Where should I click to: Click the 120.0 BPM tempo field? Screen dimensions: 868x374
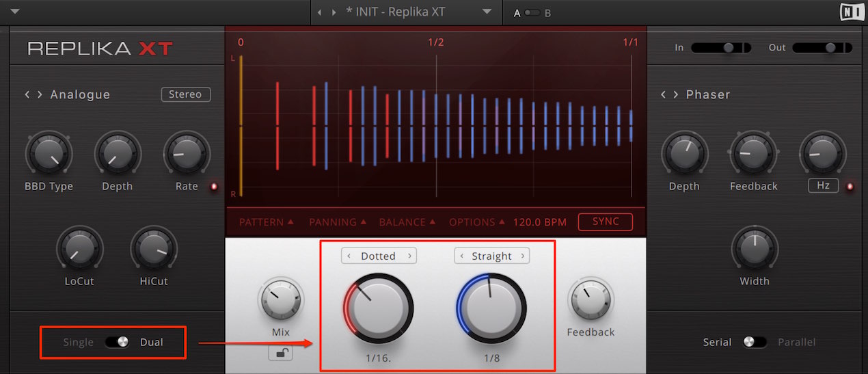pyautogui.click(x=539, y=222)
